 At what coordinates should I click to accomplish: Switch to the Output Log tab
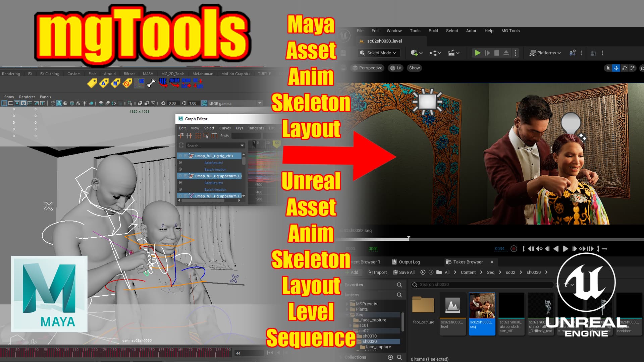coord(406,262)
